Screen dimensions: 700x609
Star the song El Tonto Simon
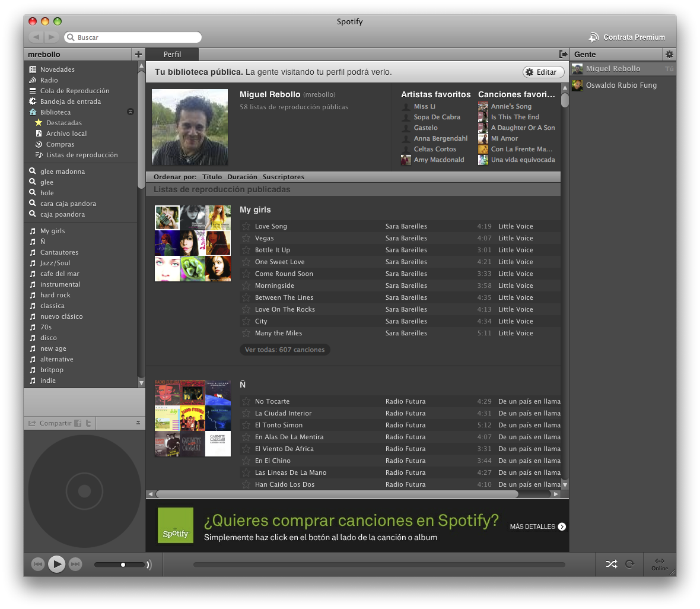[246, 425]
